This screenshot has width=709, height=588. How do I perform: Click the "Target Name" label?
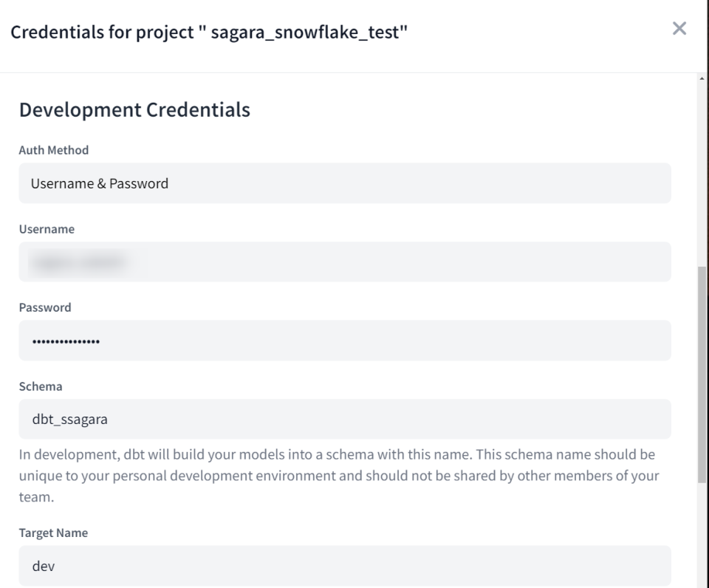coord(53,533)
